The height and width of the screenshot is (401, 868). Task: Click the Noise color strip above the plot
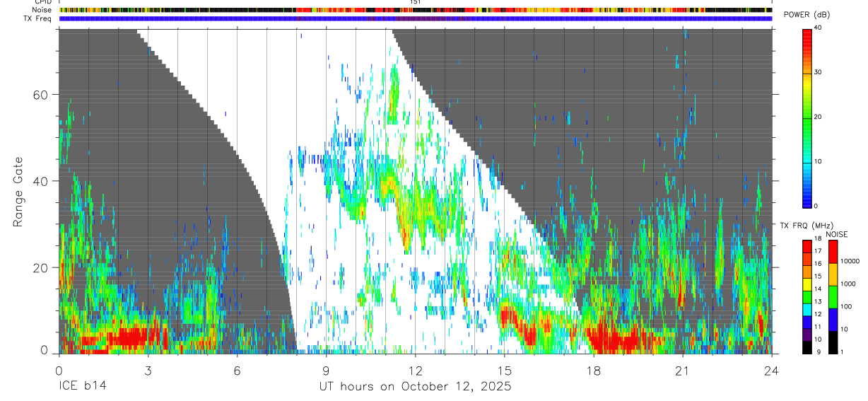pyautogui.click(x=416, y=10)
